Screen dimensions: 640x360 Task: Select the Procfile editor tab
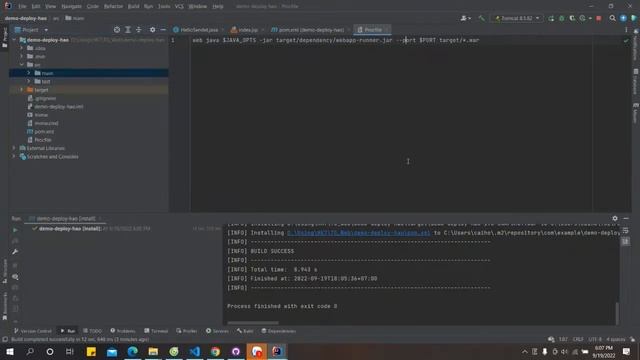[373, 30]
